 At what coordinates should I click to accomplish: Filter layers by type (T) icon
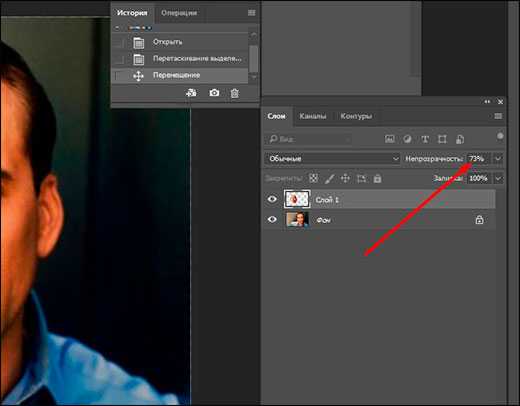point(425,139)
